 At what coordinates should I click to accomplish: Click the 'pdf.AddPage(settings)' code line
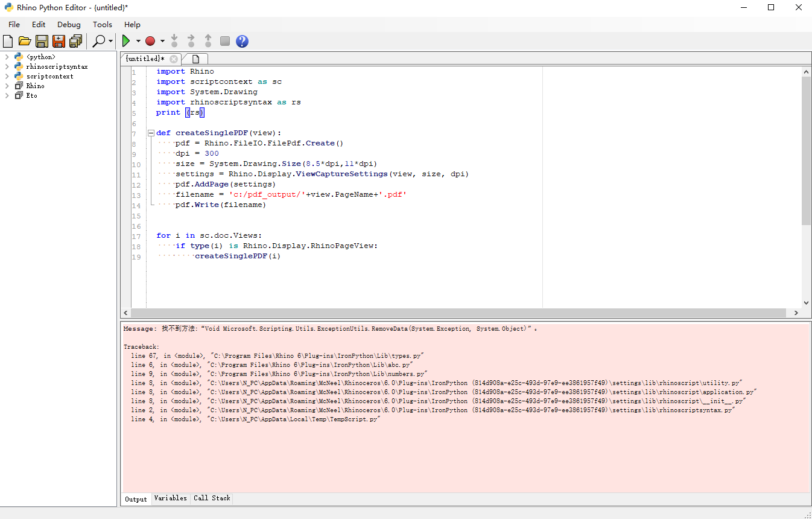point(226,184)
